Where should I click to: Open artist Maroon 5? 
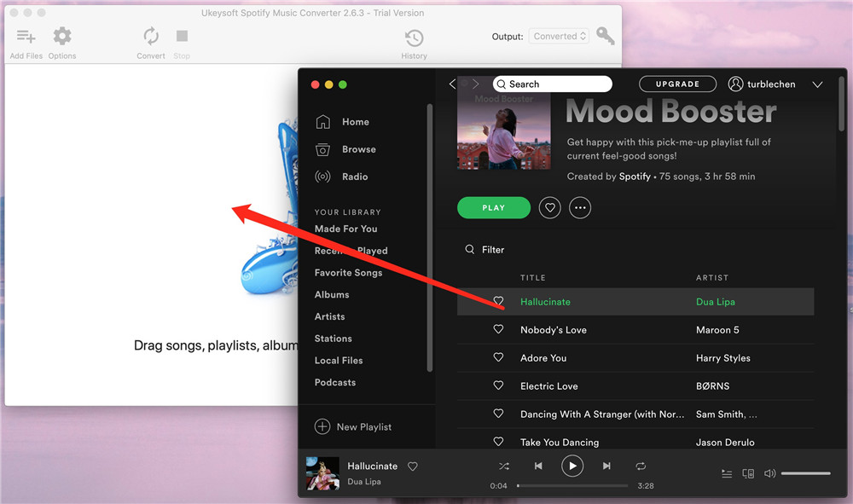coord(717,330)
